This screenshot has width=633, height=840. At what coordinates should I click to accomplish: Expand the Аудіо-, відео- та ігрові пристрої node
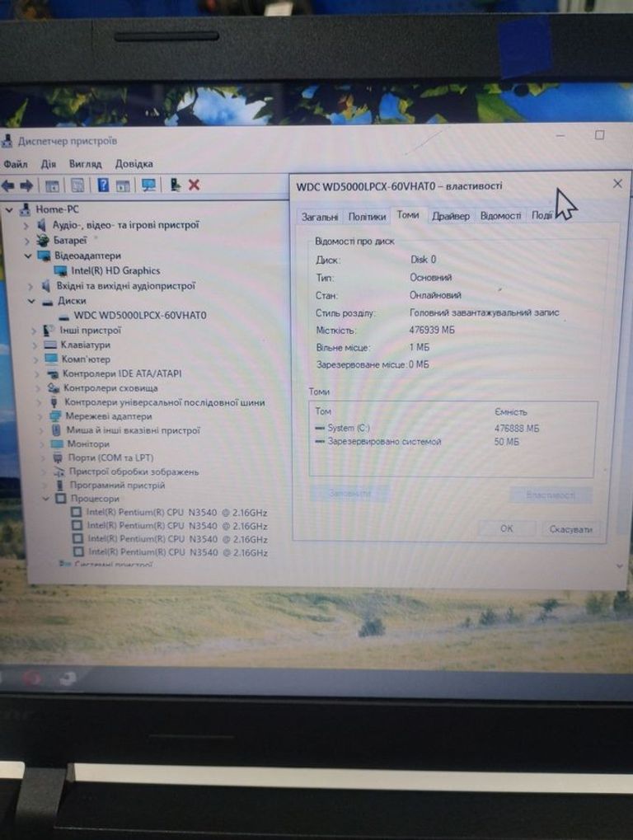pos(26,226)
